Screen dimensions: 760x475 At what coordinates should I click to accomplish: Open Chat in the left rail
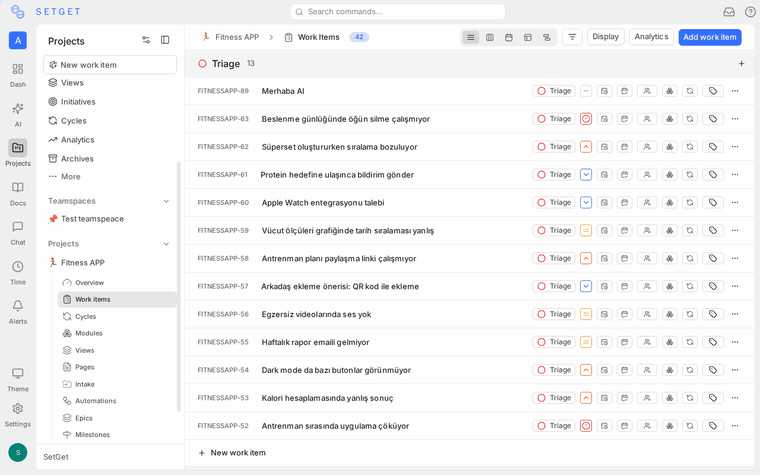tap(17, 233)
